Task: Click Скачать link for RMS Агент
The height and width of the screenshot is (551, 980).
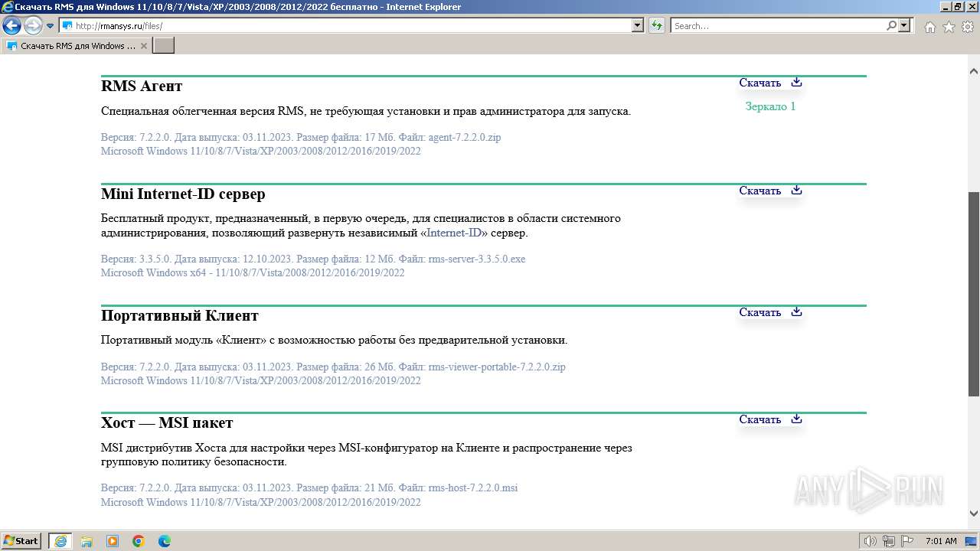Action: tap(759, 83)
